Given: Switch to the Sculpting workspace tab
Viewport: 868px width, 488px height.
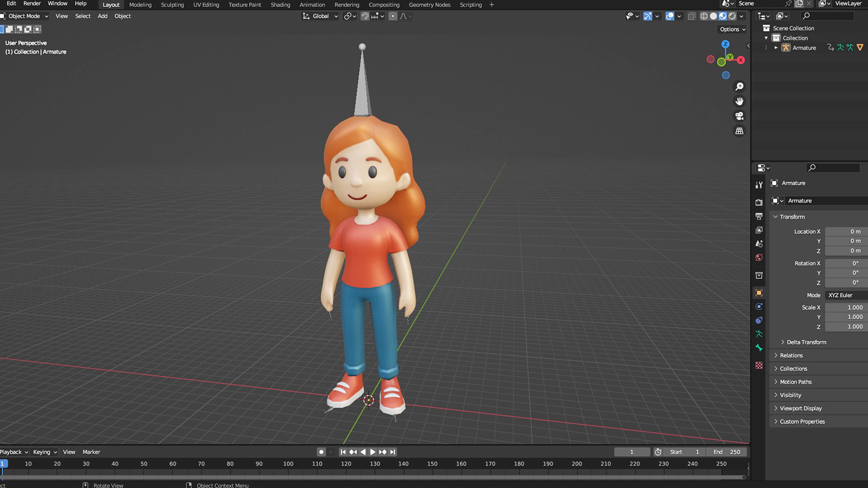Looking at the screenshot, I should click(x=172, y=5).
